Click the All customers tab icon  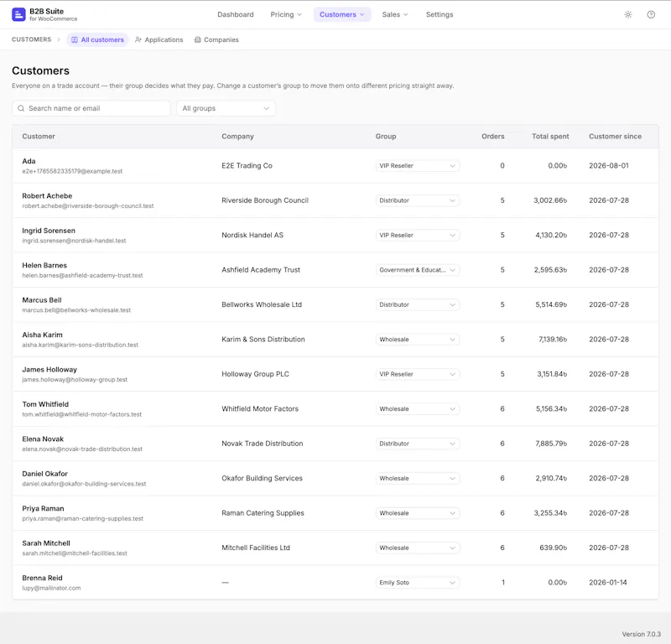pyautogui.click(x=75, y=39)
